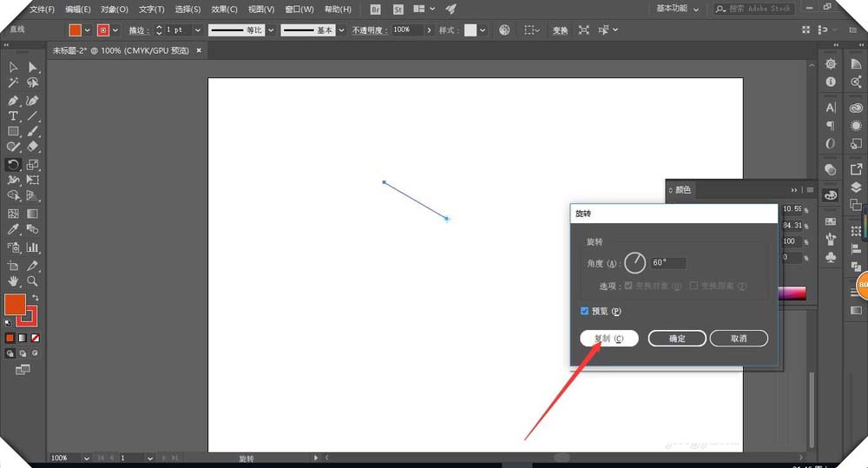The height and width of the screenshot is (468, 868).
Task: Expand the stroke weight 1 pt dropdown
Action: [x=198, y=30]
